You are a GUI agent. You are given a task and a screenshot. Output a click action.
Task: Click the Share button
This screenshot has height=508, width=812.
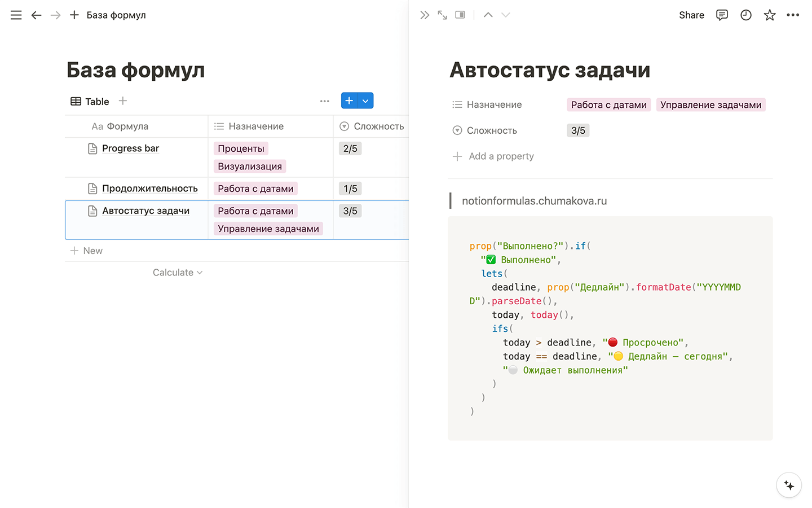[691, 15]
